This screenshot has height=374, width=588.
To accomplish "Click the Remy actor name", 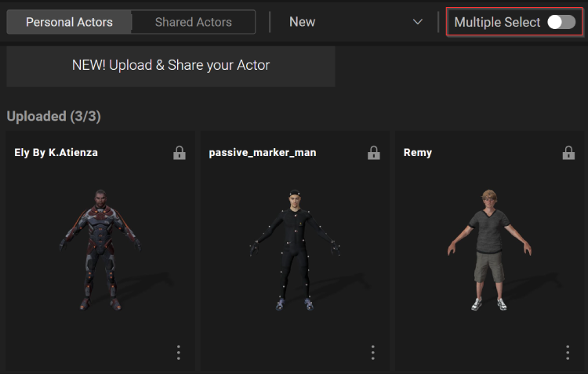I will (x=417, y=152).
